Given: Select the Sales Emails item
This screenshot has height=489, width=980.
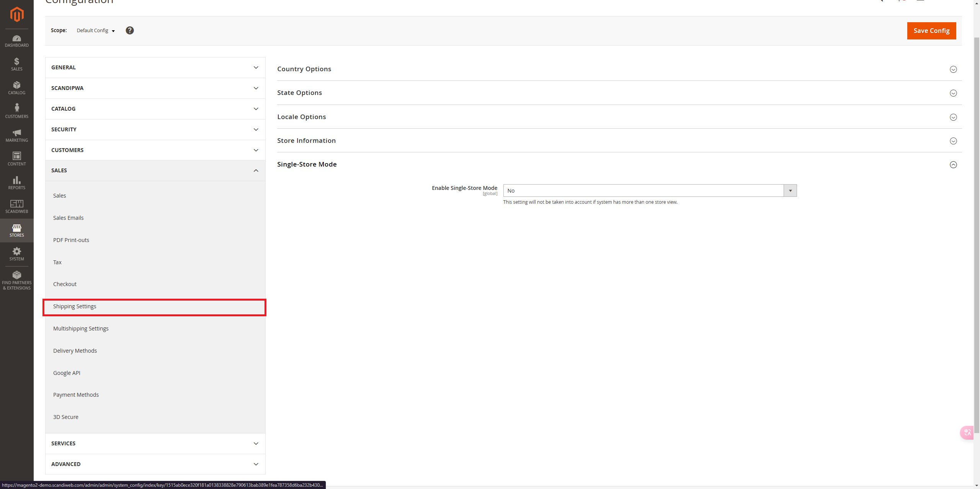Looking at the screenshot, I should [x=68, y=218].
